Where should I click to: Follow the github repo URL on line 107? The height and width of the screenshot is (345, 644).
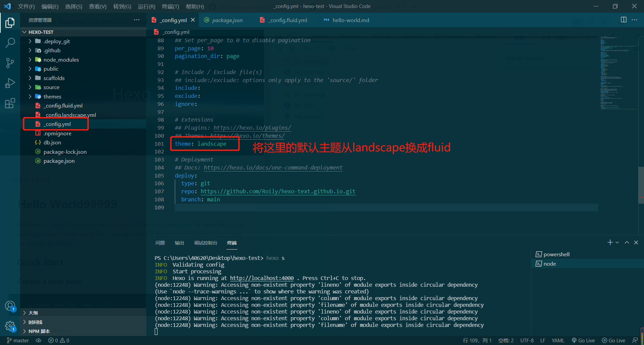point(278,191)
